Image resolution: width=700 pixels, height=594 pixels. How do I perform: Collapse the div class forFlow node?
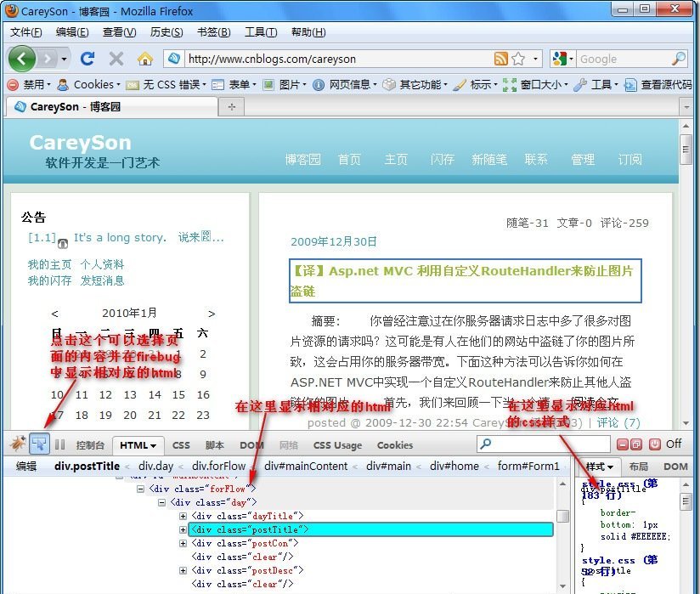(141, 489)
